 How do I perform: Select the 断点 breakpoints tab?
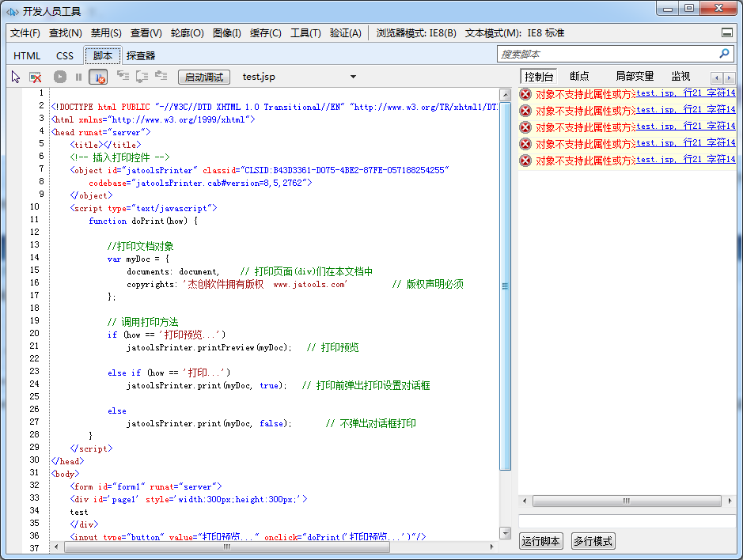click(x=579, y=76)
